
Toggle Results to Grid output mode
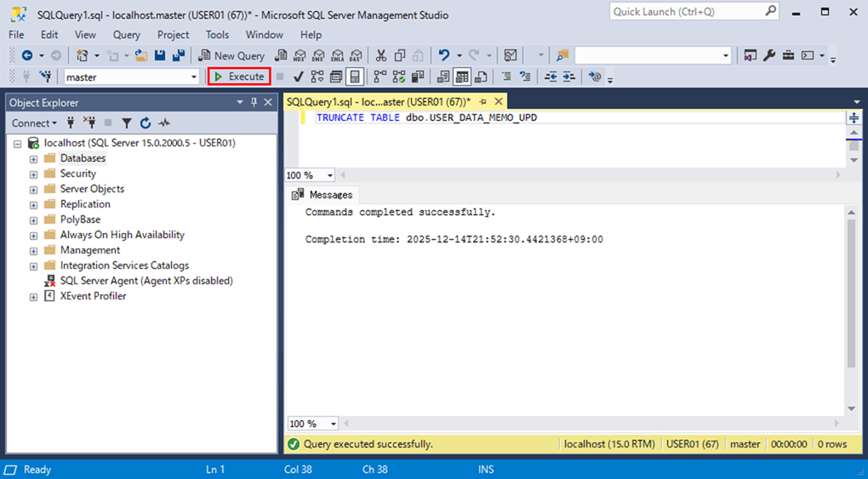(461, 77)
